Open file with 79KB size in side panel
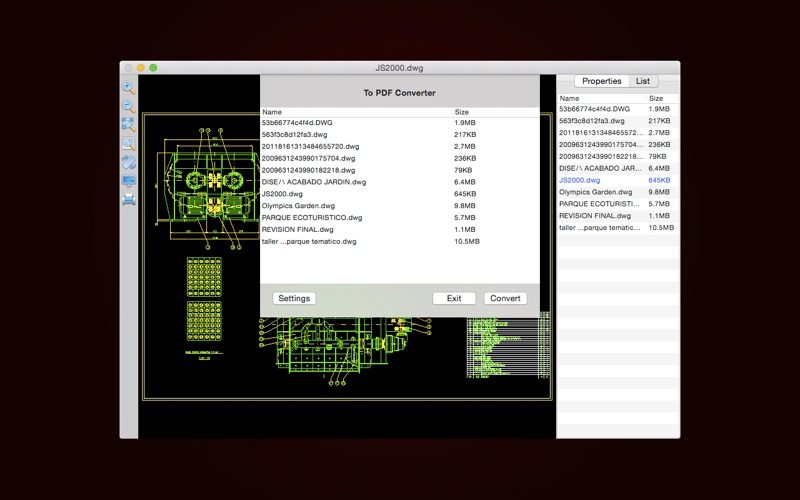Viewport: 800px width, 500px height. pos(618,157)
